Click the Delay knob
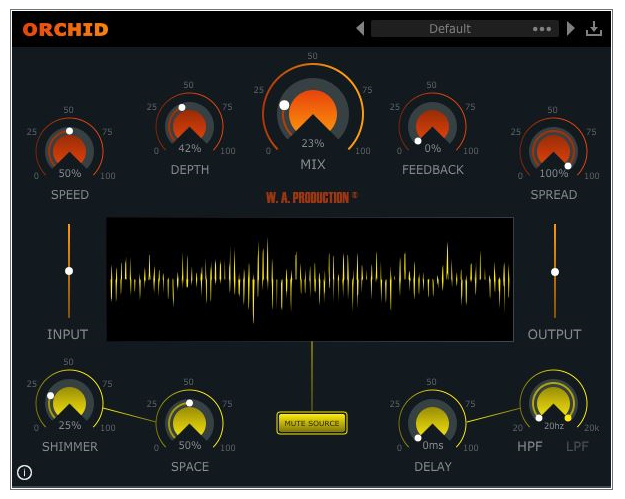 coord(432,422)
